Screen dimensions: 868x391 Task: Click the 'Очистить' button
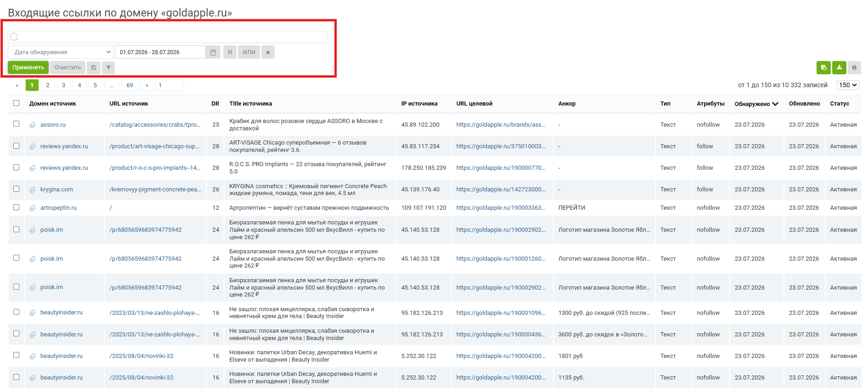[68, 67]
